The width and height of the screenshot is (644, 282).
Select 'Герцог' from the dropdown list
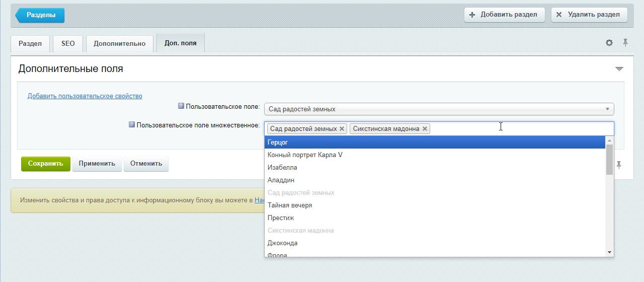435,143
